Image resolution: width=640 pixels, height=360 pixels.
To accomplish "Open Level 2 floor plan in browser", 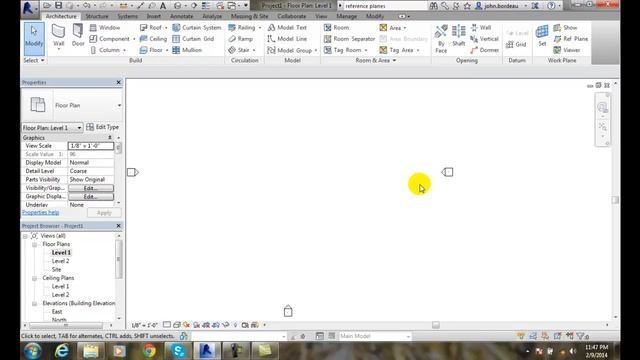I will point(60,261).
